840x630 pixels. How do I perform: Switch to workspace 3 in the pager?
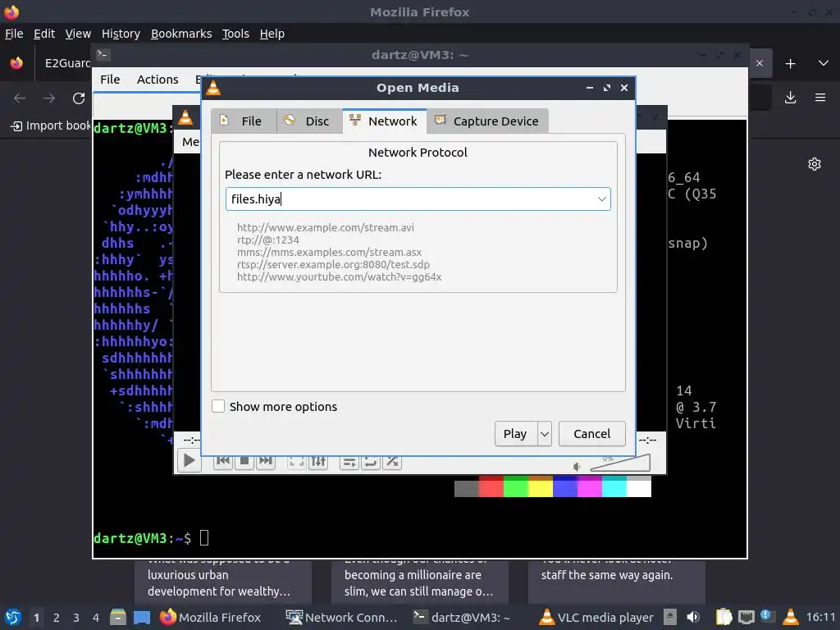click(76, 618)
